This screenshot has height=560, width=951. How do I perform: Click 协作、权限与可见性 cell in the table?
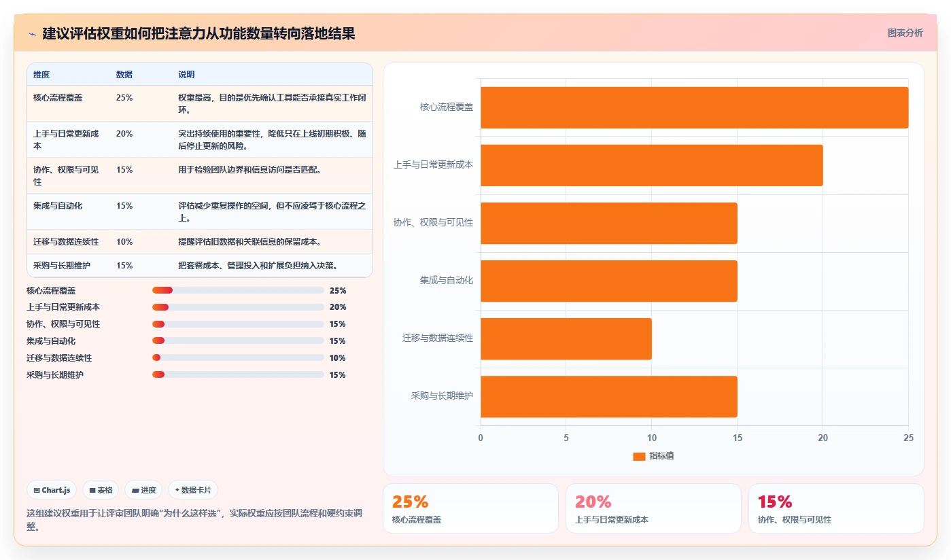66,176
